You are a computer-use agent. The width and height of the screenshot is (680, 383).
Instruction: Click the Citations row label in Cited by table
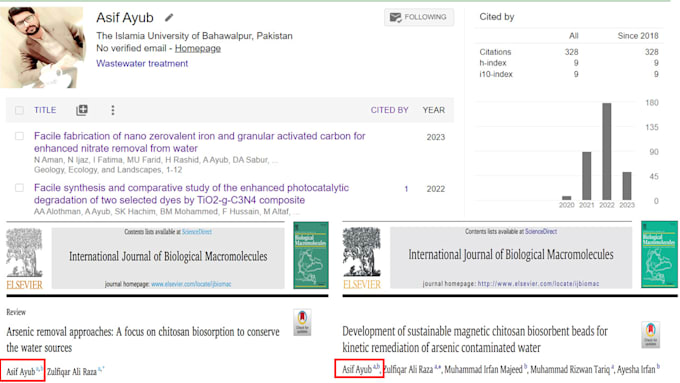pyautogui.click(x=495, y=52)
